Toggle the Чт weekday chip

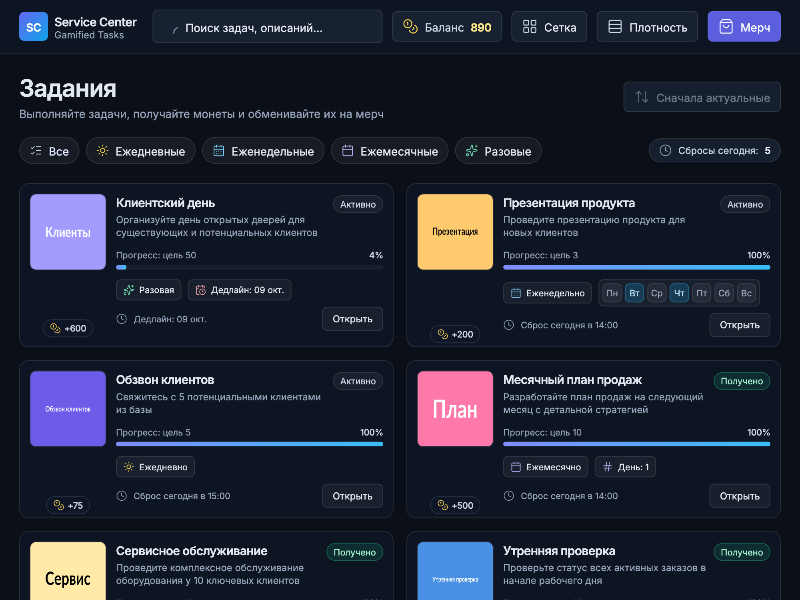click(680, 293)
